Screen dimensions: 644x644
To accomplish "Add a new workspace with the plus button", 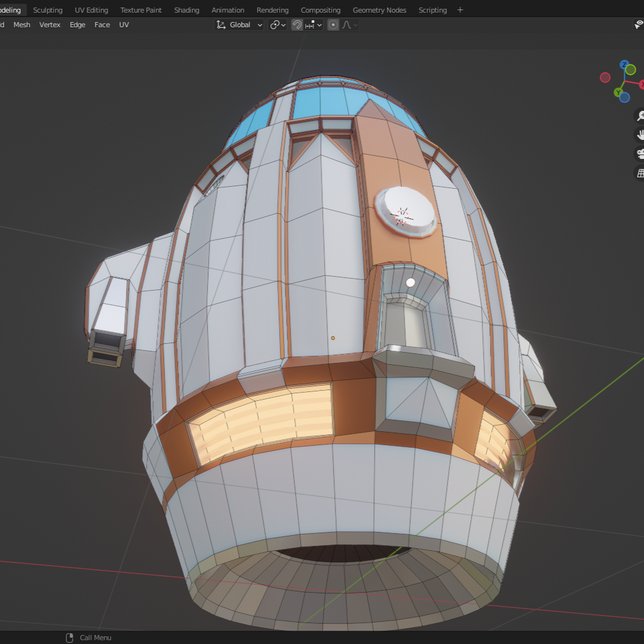I will pos(460,9).
